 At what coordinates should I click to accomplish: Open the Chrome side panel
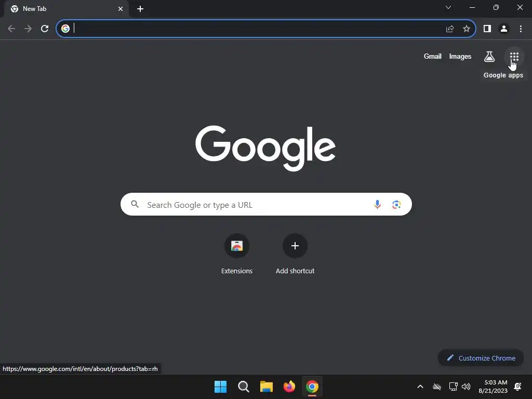pyautogui.click(x=487, y=29)
